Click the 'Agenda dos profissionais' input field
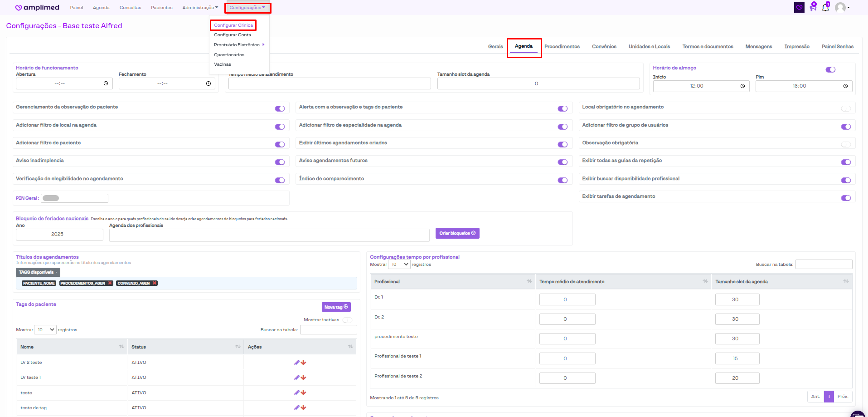The height and width of the screenshot is (417, 868). tap(269, 235)
